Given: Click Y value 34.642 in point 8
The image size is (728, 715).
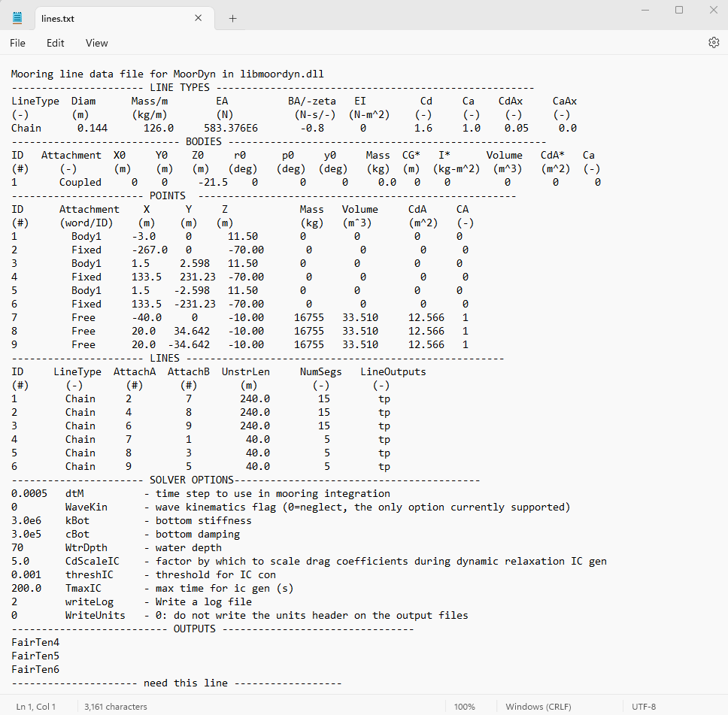Looking at the screenshot, I should (x=192, y=331).
